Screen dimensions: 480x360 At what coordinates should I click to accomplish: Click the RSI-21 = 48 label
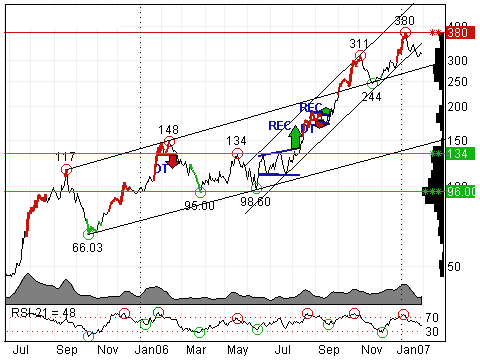(44, 313)
